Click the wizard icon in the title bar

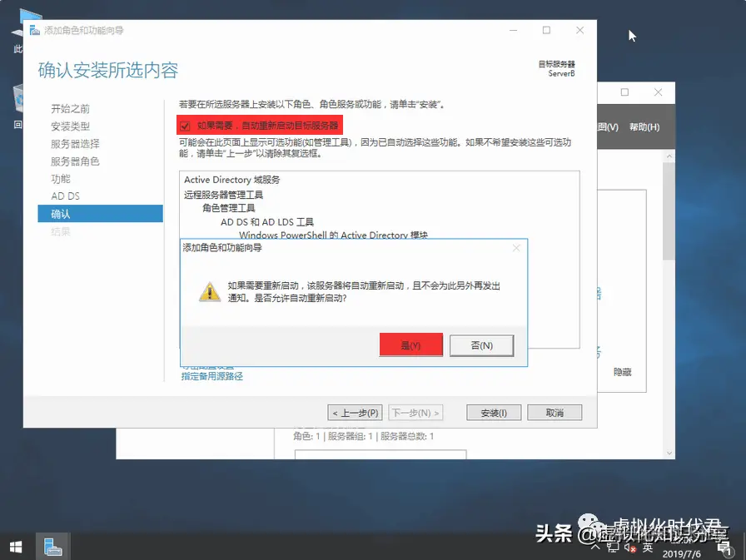(33, 30)
